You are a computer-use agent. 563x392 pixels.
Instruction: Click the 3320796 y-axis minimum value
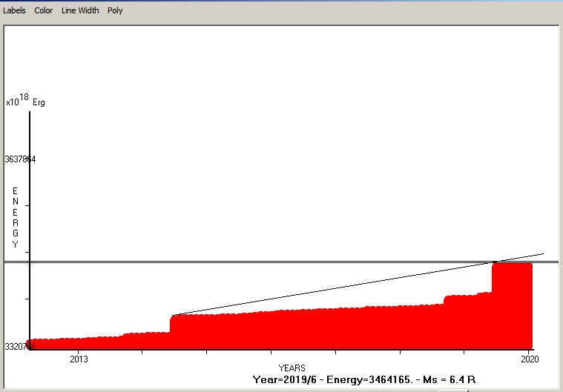tap(20, 347)
